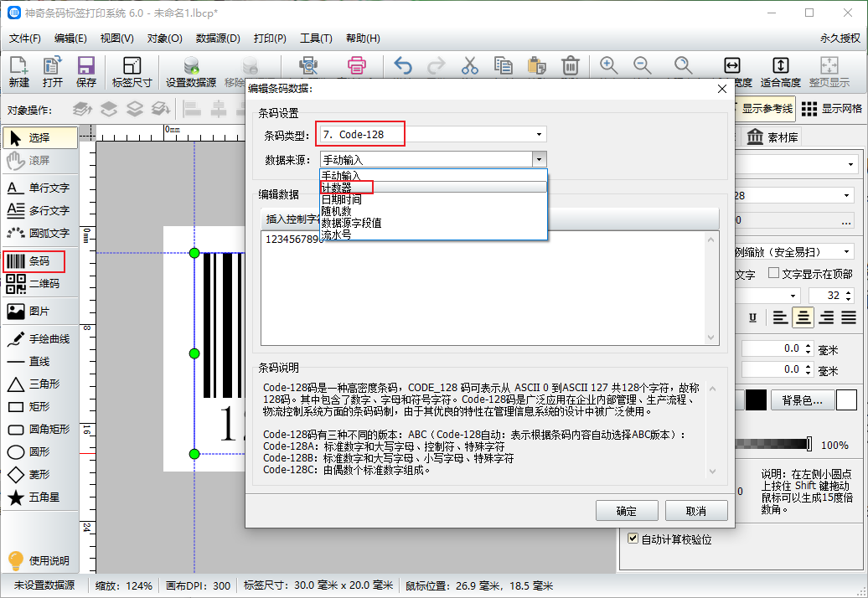The image size is (868, 598).
Task: Select the 单行文字 single-line text tool
Action: pyautogui.click(x=40, y=188)
